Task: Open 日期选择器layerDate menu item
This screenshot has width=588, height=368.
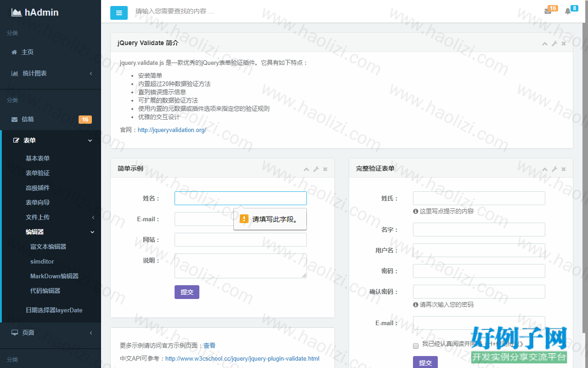Action: tap(54, 310)
